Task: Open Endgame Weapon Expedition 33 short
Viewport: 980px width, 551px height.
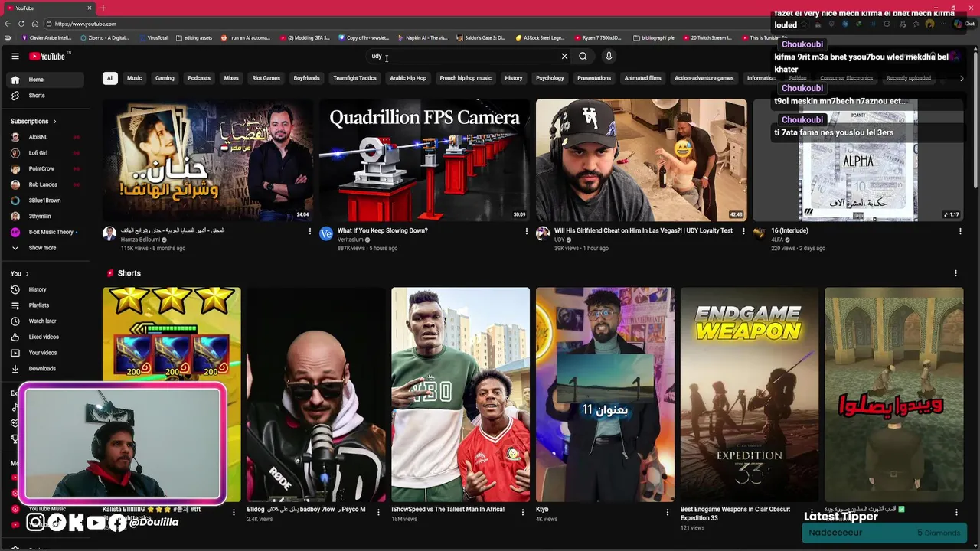Action: [749, 395]
